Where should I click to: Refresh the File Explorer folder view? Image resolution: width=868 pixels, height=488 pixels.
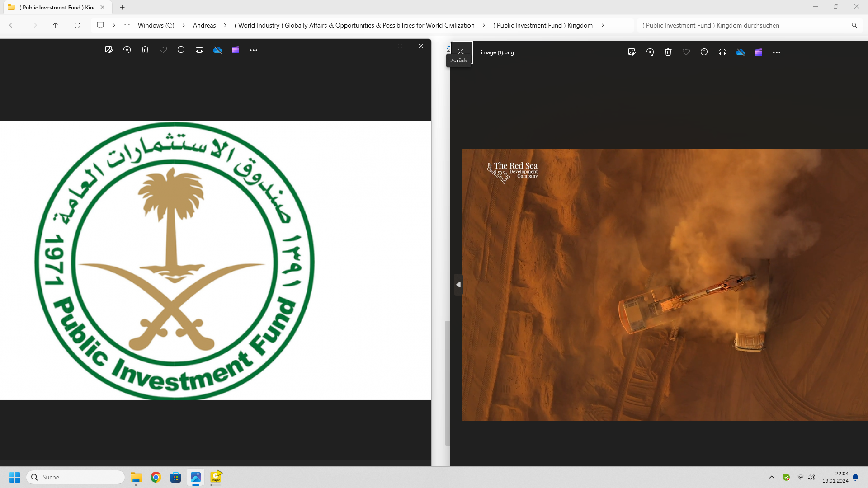click(x=77, y=25)
